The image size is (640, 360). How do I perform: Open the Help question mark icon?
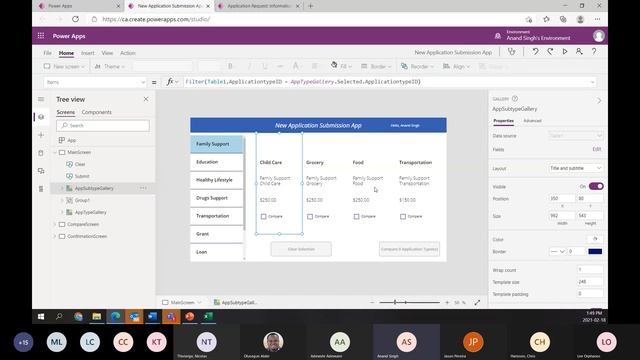coord(594,52)
